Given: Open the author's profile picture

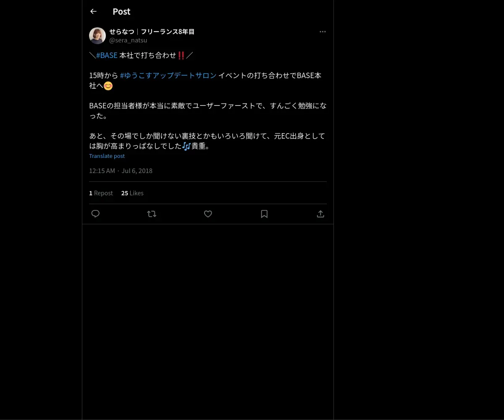Looking at the screenshot, I should pos(97,36).
